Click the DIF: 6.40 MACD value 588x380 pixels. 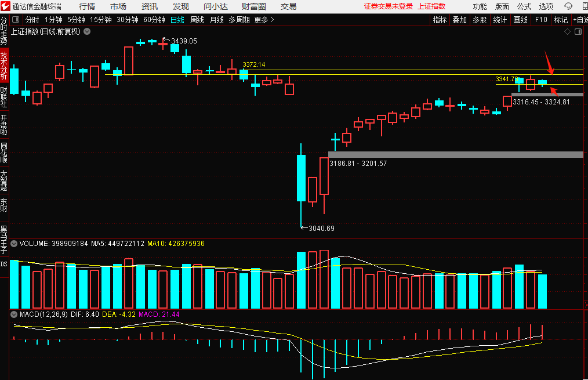point(85,314)
